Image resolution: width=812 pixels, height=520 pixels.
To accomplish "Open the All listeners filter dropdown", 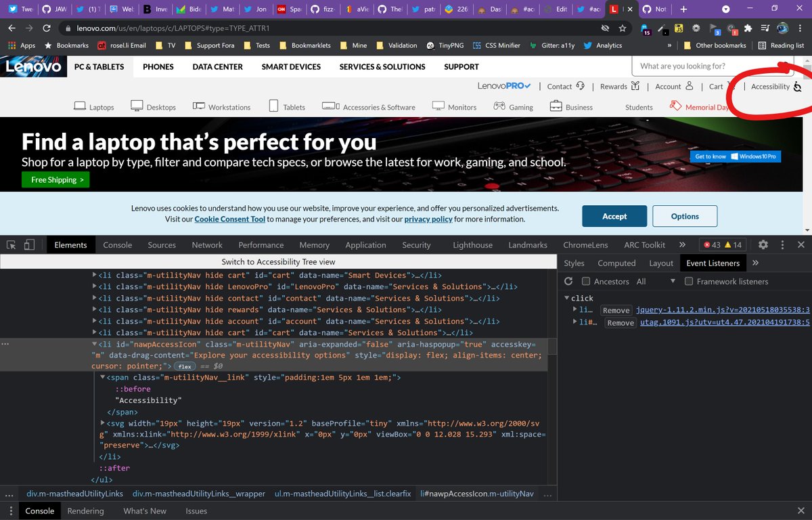I will tap(656, 281).
